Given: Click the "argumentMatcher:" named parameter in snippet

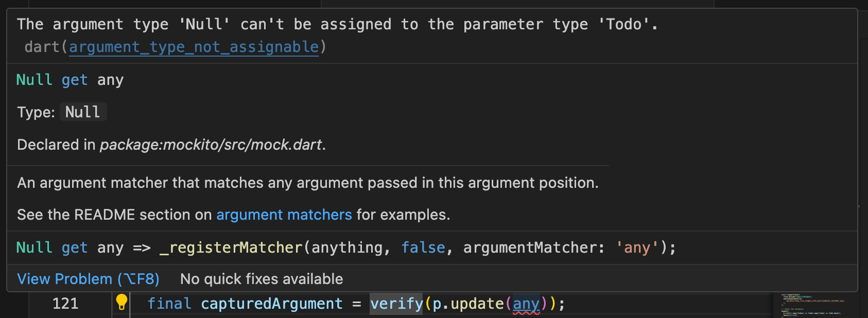Looking at the screenshot, I should click(x=533, y=248).
